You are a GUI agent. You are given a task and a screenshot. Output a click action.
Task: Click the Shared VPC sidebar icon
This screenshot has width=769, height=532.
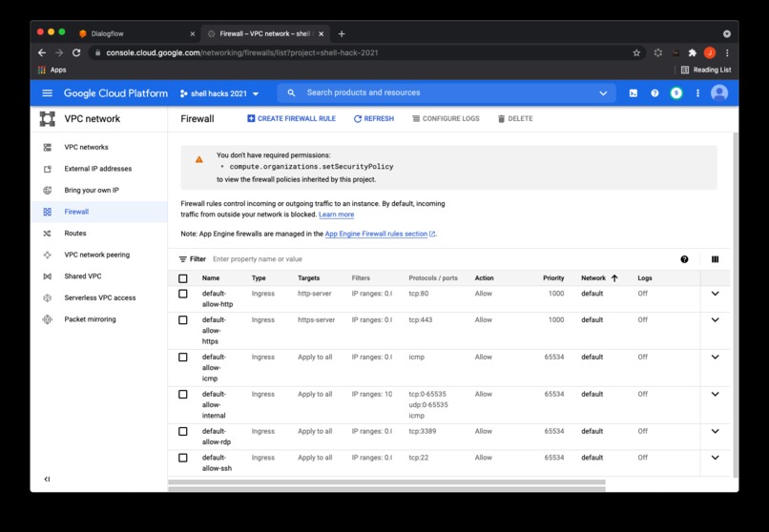[47, 276]
